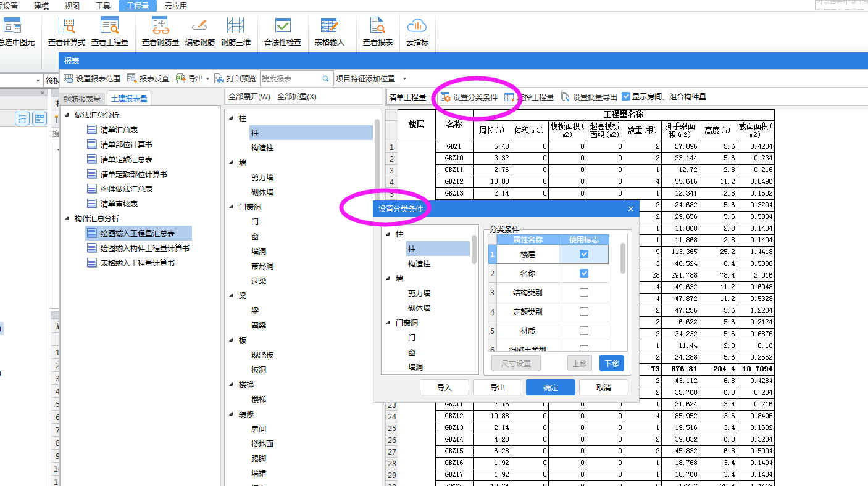The width and height of the screenshot is (868, 486).
Task: Collapse 门窗洞 group in component list
Action: (x=232, y=207)
